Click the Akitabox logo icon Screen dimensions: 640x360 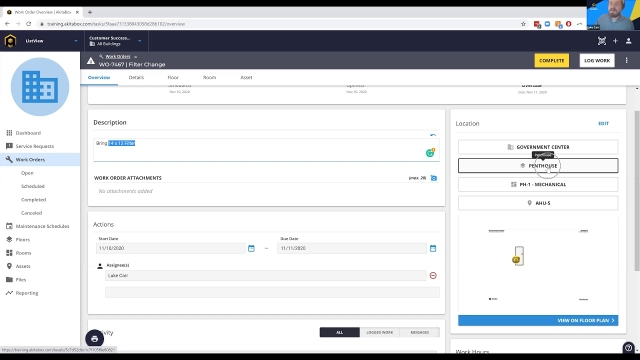[10, 41]
